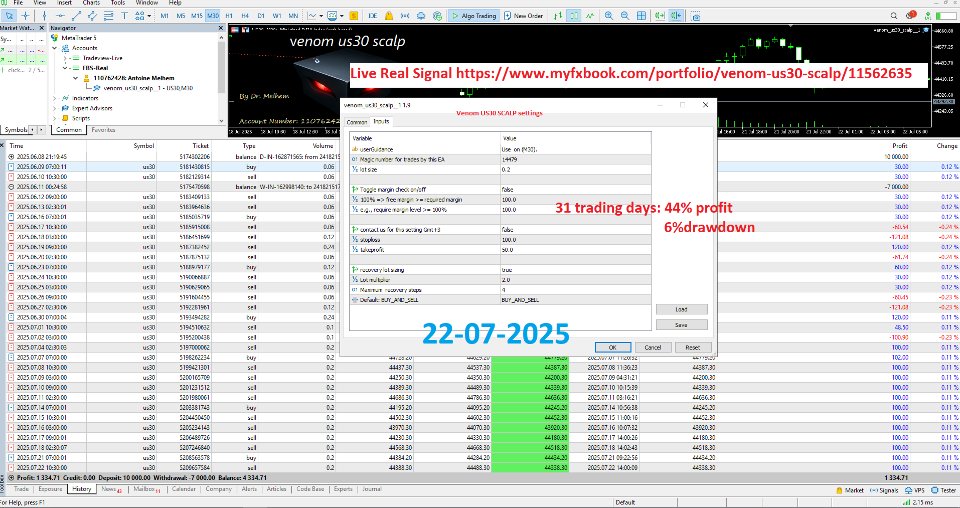Open the signals radio-wave icon

click(x=405, y=16)
